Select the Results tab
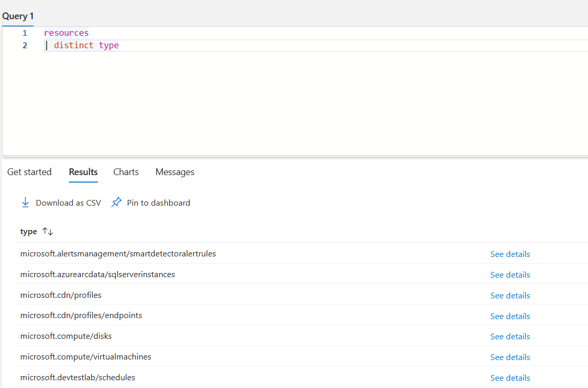 [x=83, y=171]
